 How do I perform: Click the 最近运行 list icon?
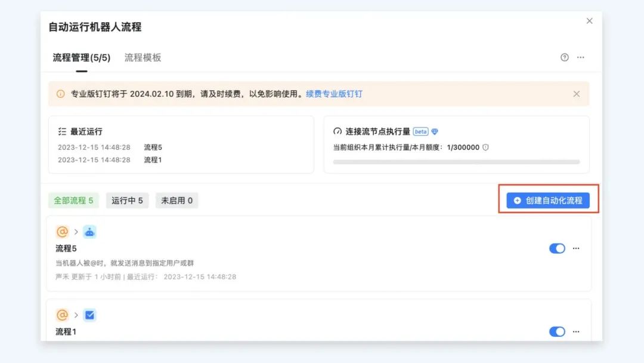(62, 131)
